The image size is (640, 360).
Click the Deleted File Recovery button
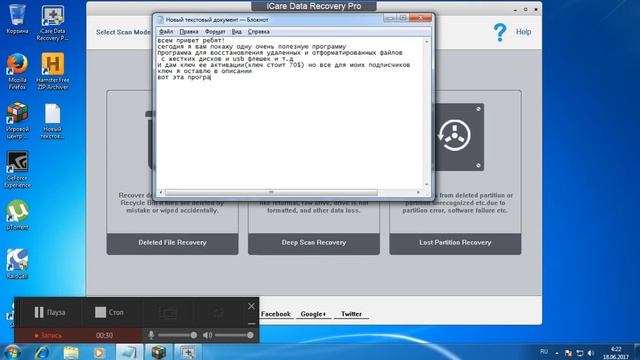click(x=172, y=243)
